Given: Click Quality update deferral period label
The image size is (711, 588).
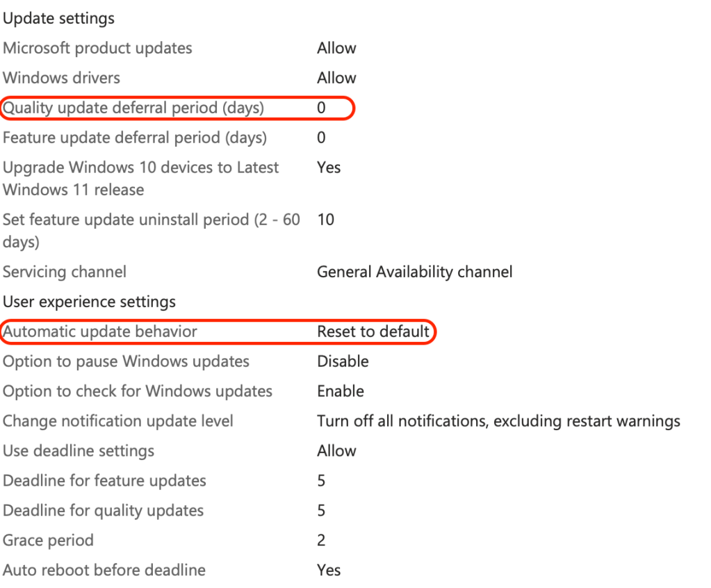Looking at the screenshot, I should click(133, 108).
